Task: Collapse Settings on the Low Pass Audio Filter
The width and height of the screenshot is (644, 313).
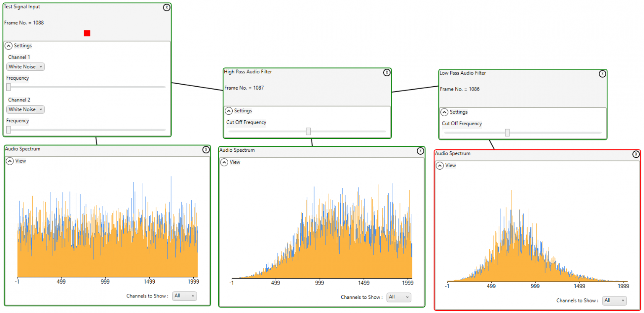Action: pyautogui.click(x=444, y=112)
